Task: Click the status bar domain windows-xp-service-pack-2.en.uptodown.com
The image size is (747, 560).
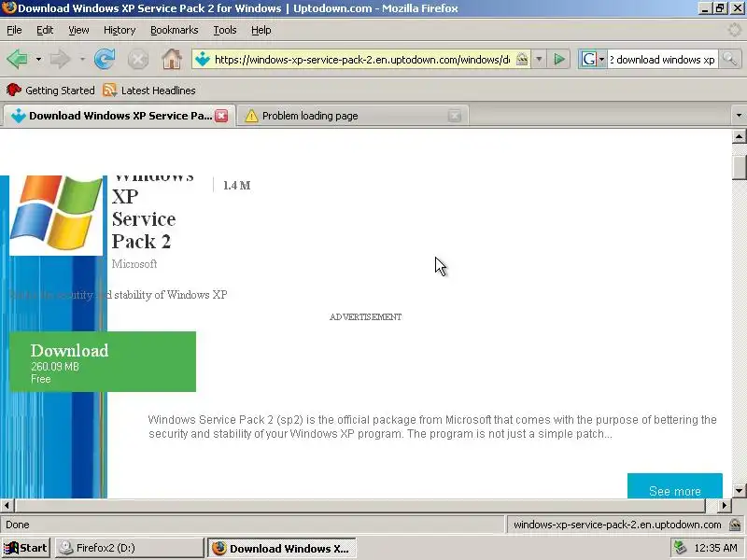Action: point(617,525)
